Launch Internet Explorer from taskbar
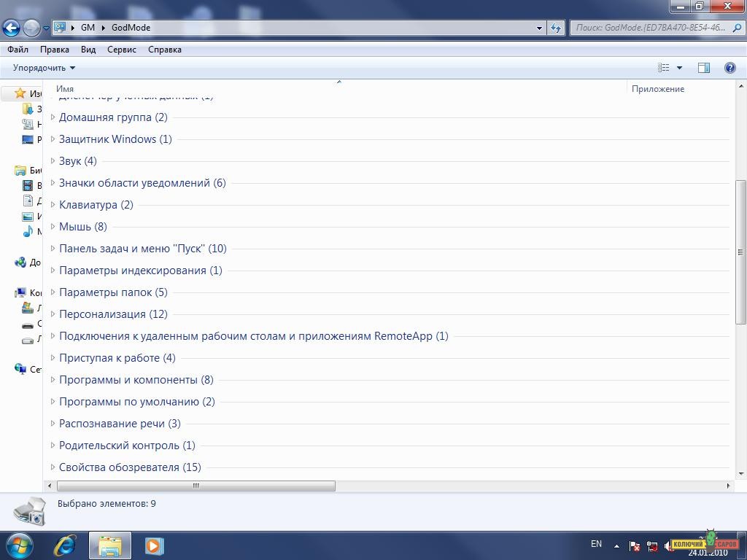The width and height of the screenshot is (747, 560). [x=66, y=545]
